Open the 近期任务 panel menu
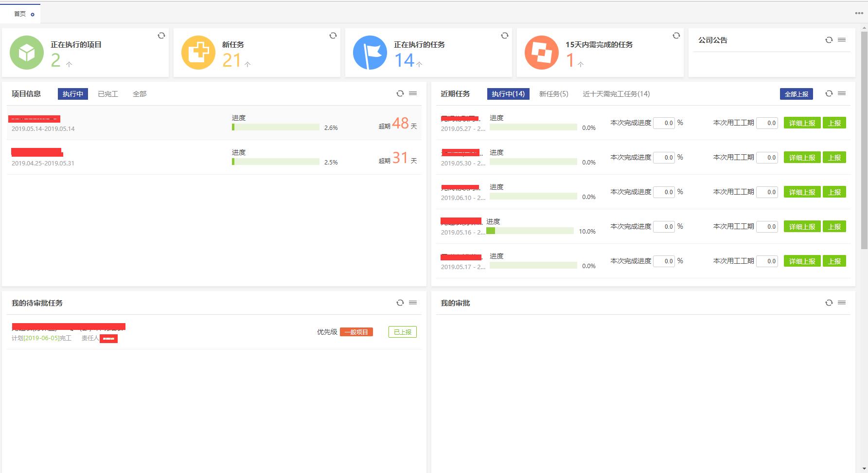Image resolution: width=868 pixels, height=473 pixels. [842, 93]
